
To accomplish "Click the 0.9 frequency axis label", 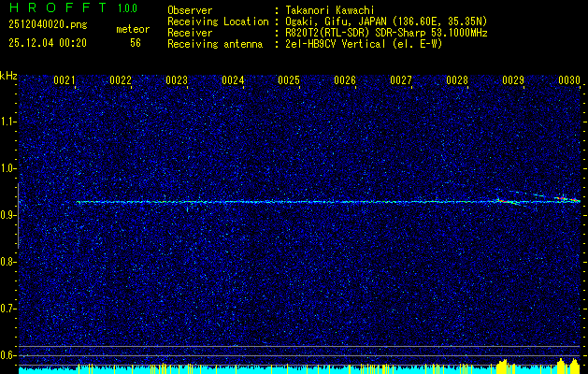I will pyautogui.click(x=7, y=215).
